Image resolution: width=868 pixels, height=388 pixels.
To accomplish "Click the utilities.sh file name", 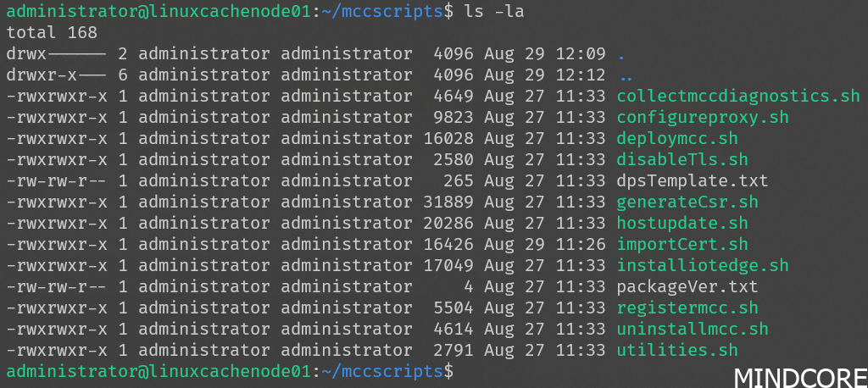I will pos(677,350).
